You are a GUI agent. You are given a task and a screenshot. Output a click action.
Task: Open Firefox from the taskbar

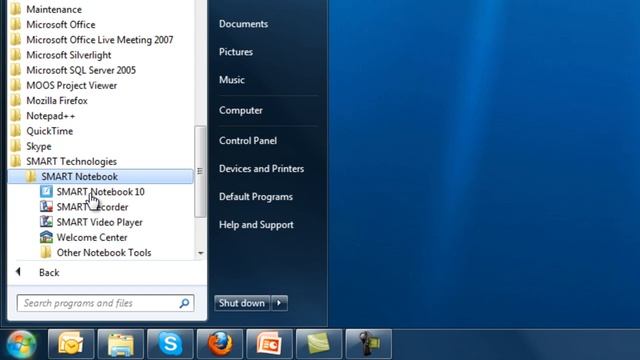point(220,344)
